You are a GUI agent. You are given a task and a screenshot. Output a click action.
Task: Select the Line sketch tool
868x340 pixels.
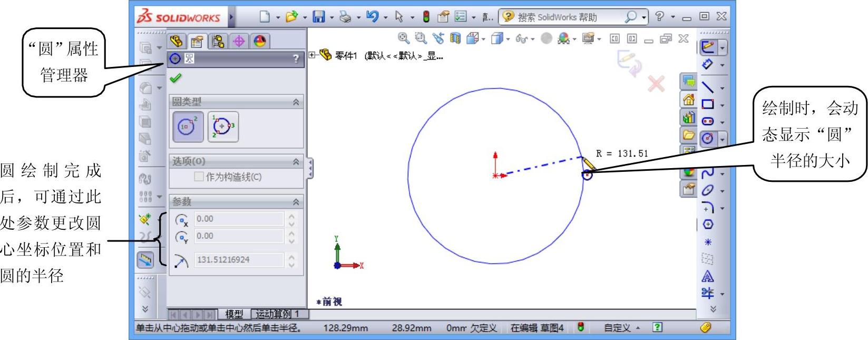click(708, 88)
